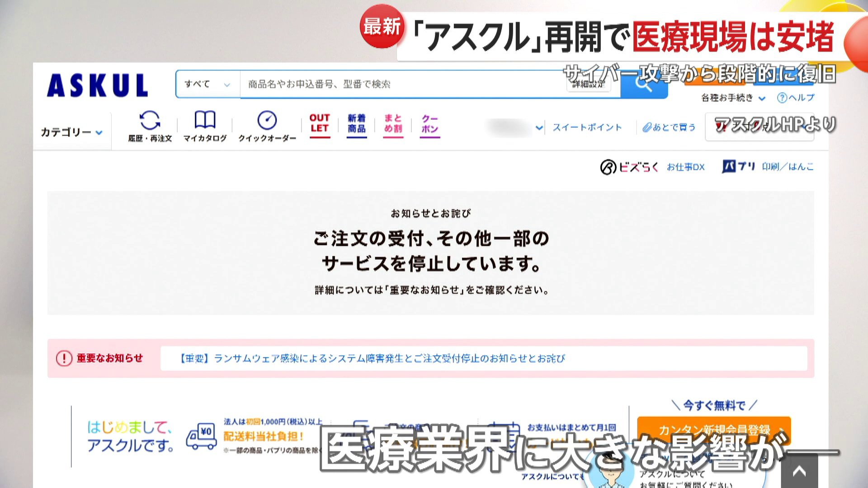The height and width of the screenshot is (488, 868).
Task: Click the OUTLET shortcut icon
Action: pyautogui.click(x=320, y=123)
